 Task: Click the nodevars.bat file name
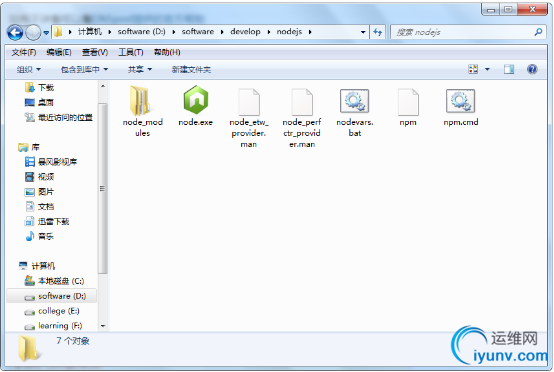click(x=355, y=128)
